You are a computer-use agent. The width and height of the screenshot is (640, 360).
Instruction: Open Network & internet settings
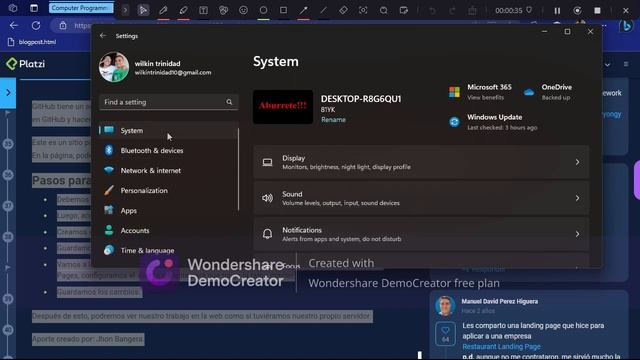tap(168, 171)
